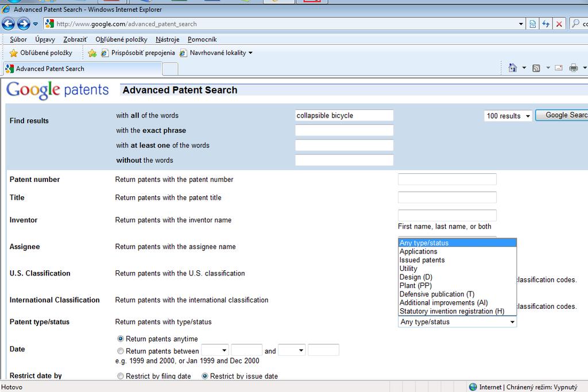The width and height of the screenshot is (588, 392).
Task: Open the Úpravy menu
Action: [x=45, y=40]
